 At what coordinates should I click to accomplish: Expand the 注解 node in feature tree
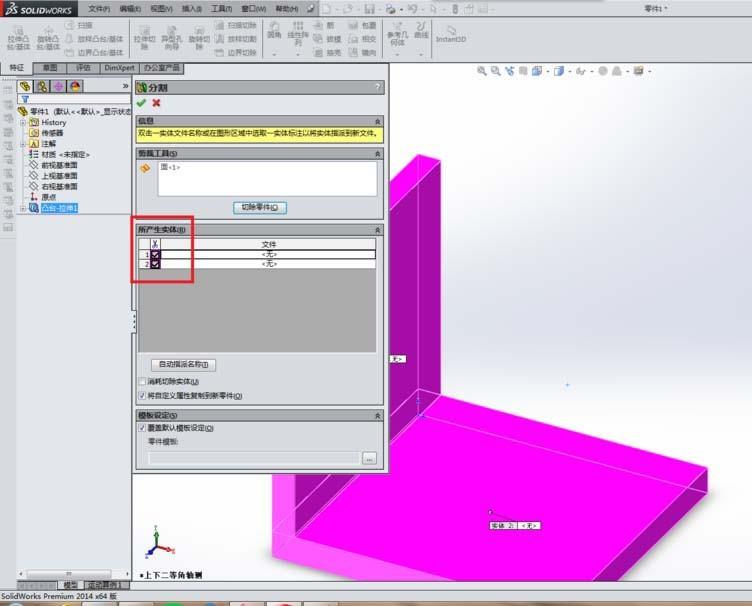pyautogui.click(x=23, y=144)
